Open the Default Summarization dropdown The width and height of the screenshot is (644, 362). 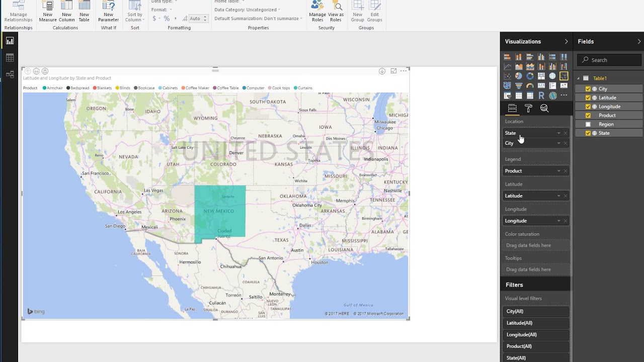(x=259, y=19)
